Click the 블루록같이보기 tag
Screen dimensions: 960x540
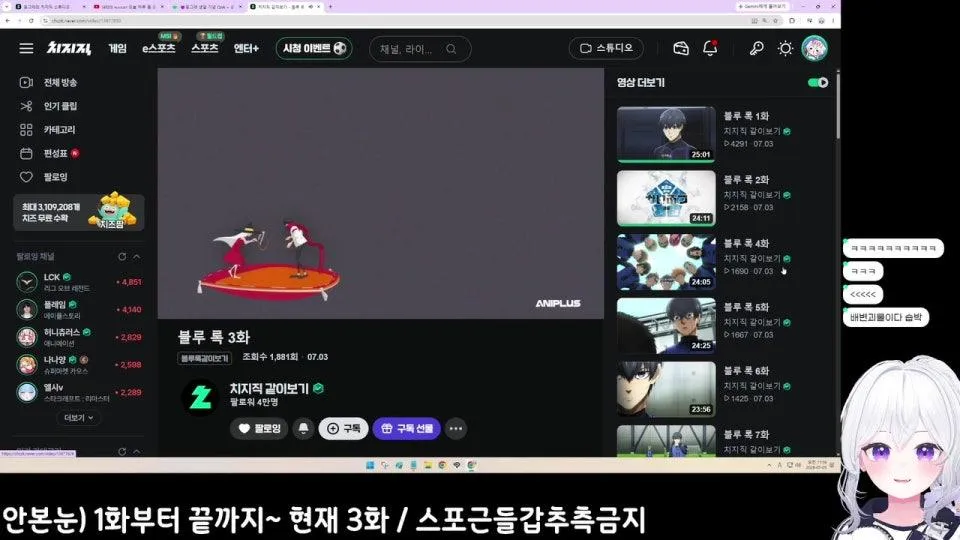(x=204, y=358)
